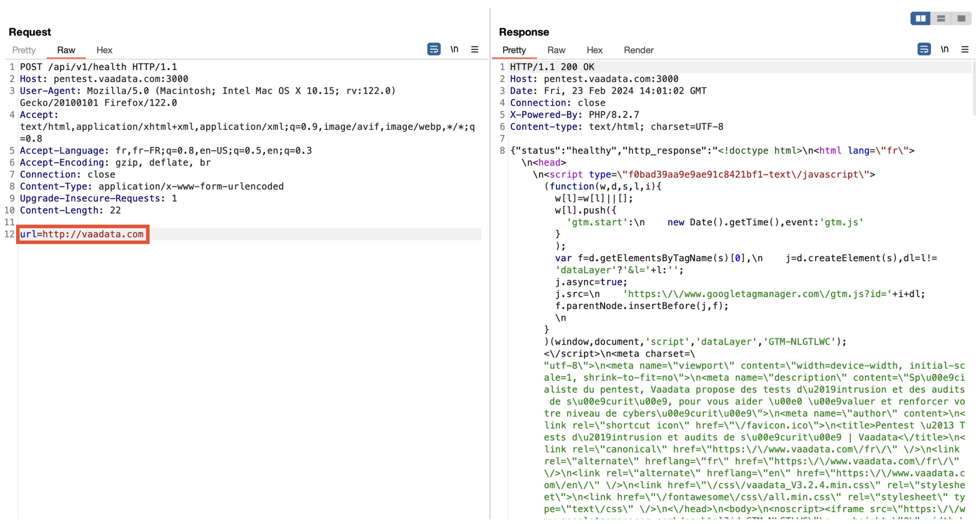
Task: Switch to Request Hex view
Action: pos(104,50)
